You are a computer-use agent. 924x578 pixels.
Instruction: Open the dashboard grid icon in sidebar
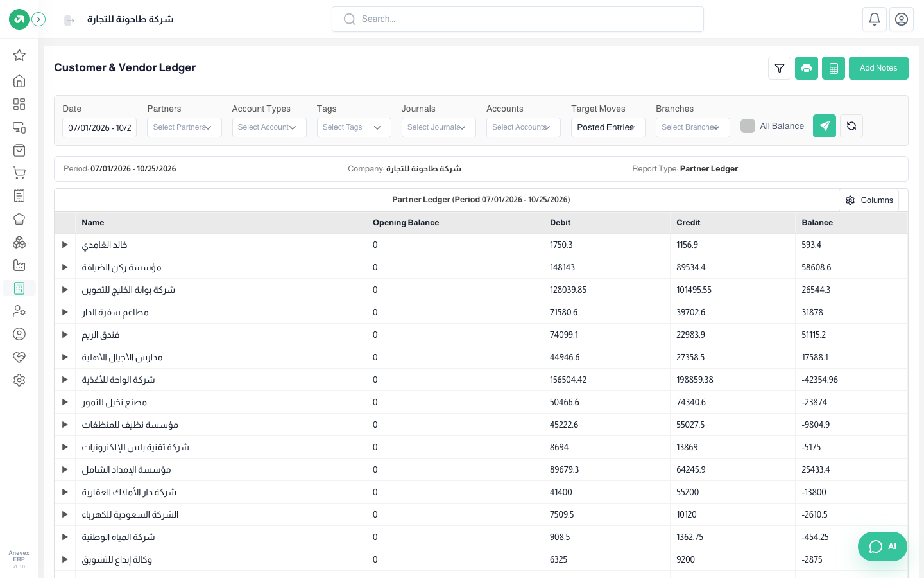click(x=19, y=104)
